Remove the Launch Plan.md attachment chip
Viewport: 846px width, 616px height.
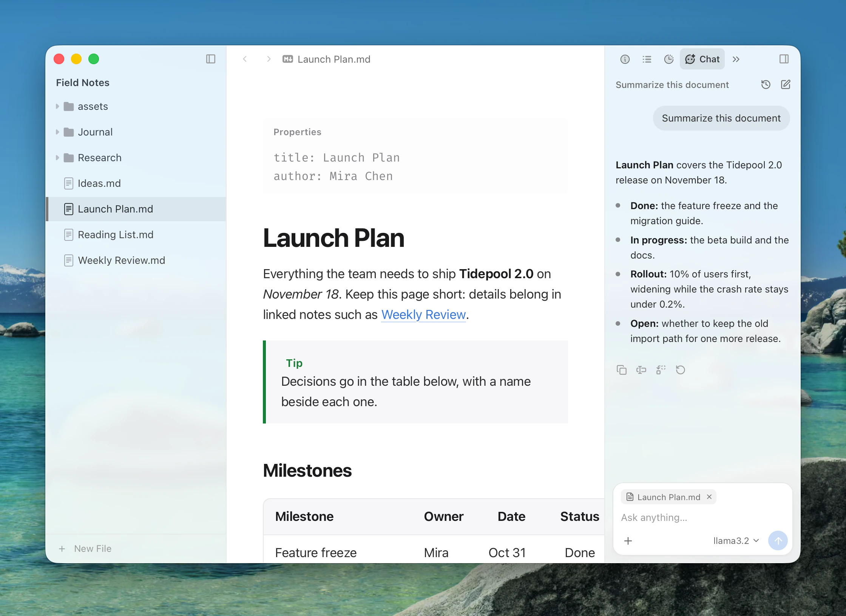pos(709,497)
